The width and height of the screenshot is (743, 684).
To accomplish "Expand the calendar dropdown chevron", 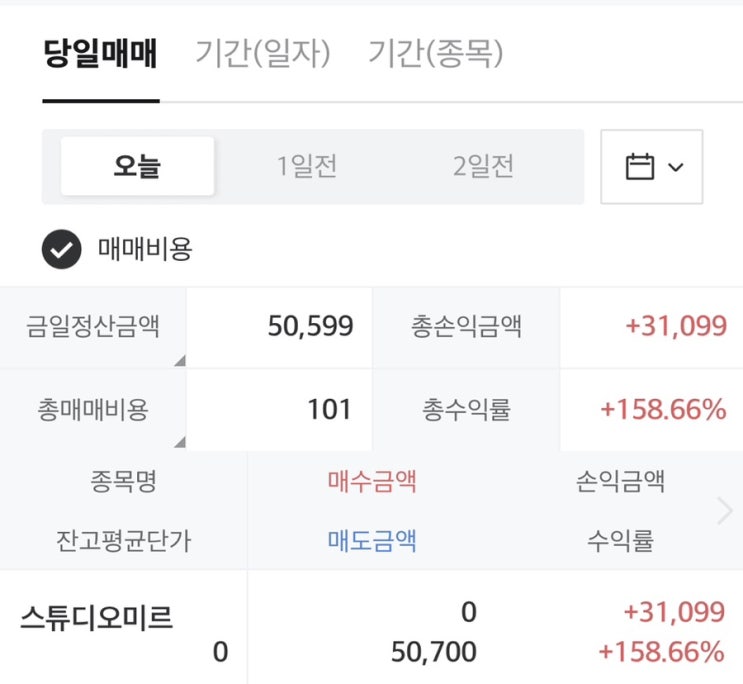I will coord(675,167).
